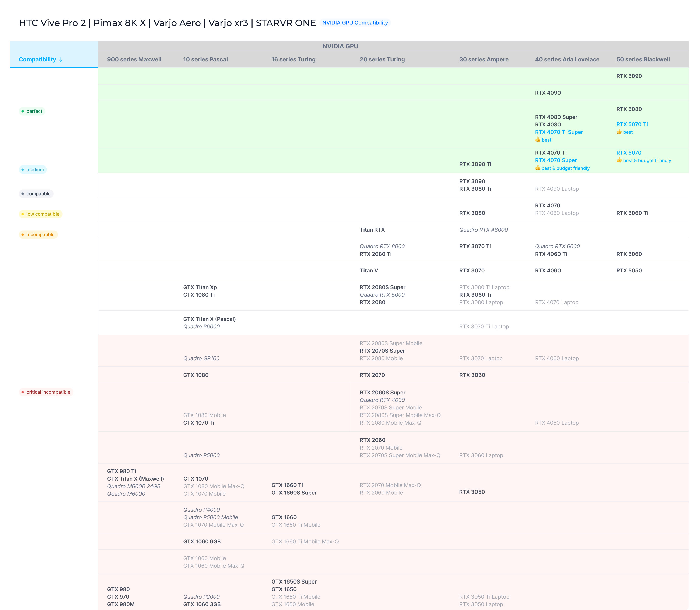The width and height of the screenshot is (700, 610).
Task: Click the RTX 4090 cell
Action: coord(548,93)
